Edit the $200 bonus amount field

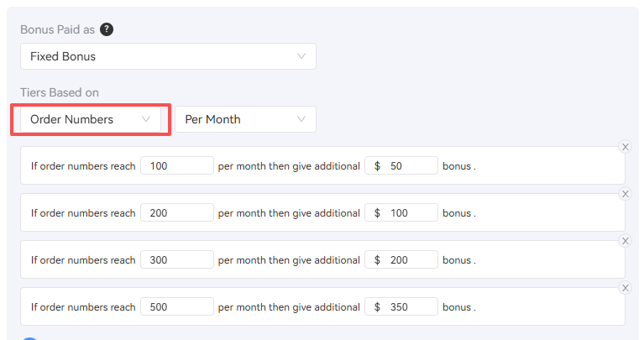pyautogui.click(x=401, y=259)
